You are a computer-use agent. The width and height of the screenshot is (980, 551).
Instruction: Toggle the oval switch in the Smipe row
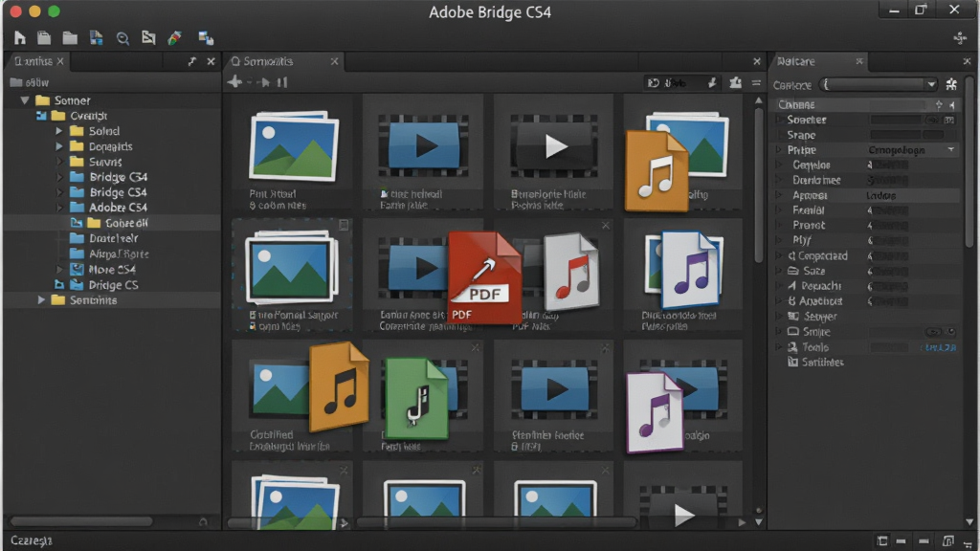point(933,332)
